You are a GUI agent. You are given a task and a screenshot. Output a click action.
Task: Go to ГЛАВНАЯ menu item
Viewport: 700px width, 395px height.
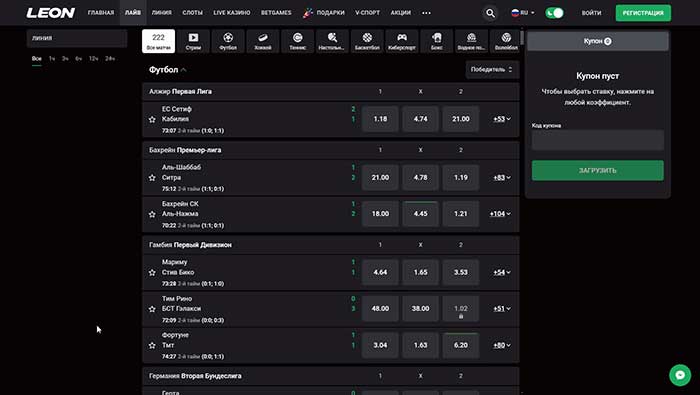pyautogui.click(x=101, y=13)
